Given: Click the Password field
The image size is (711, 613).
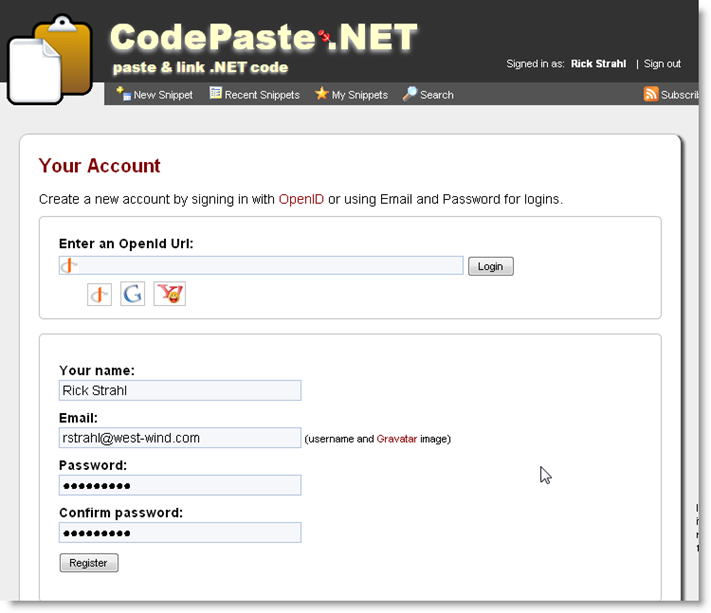Looking at the screenshot, I should [x=180, y=485].
